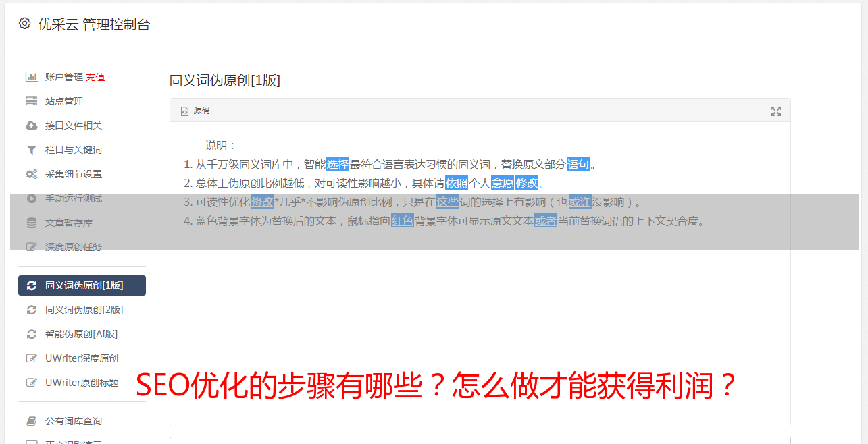Click highlighted word 选择 in the first line

tap(338, 164)
